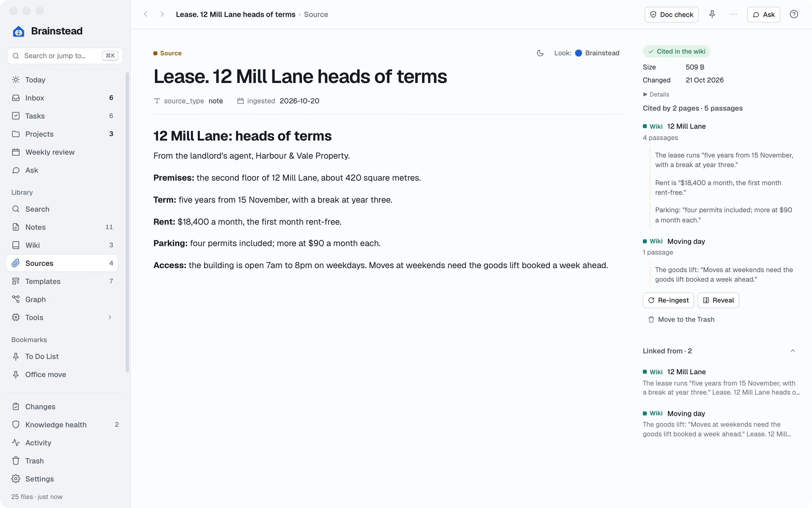Run Doc check
The height and width of the screenshot is (508, 812).
[671, 14]
